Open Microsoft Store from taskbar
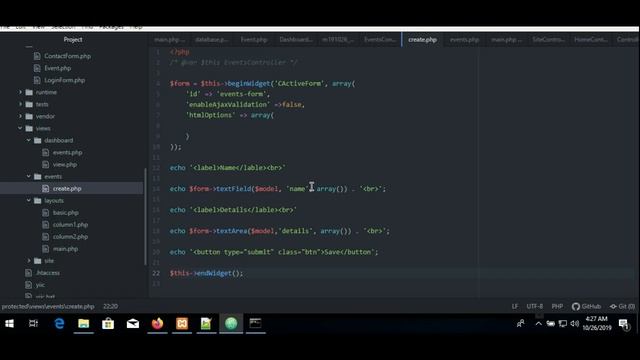This screenshot has width=640, height=360. click(x=108, y=324)
